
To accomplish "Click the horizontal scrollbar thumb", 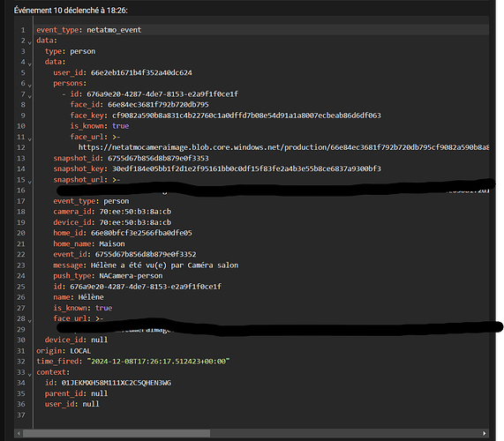I will (x=116, y=433).
